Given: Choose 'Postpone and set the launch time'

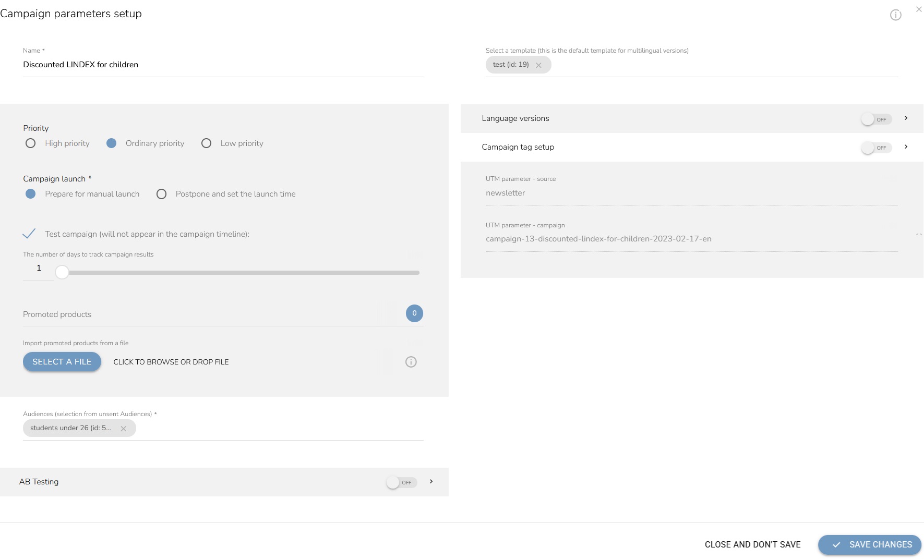Looking at the screenshot, I should 161,194.
